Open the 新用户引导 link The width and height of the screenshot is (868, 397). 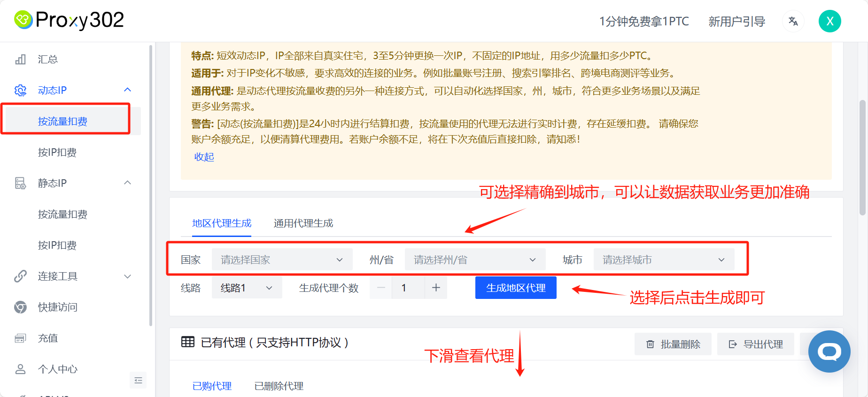tap(736, 21)
